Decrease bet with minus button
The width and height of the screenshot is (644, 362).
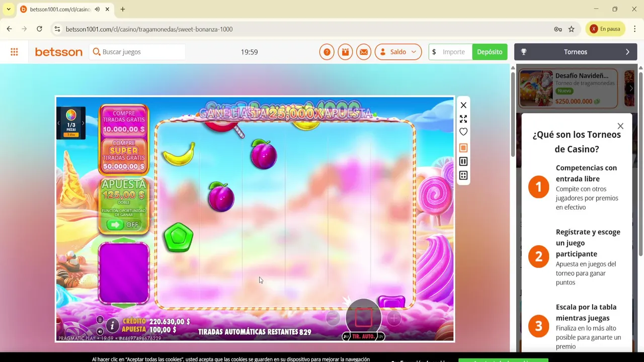point(333,318)
